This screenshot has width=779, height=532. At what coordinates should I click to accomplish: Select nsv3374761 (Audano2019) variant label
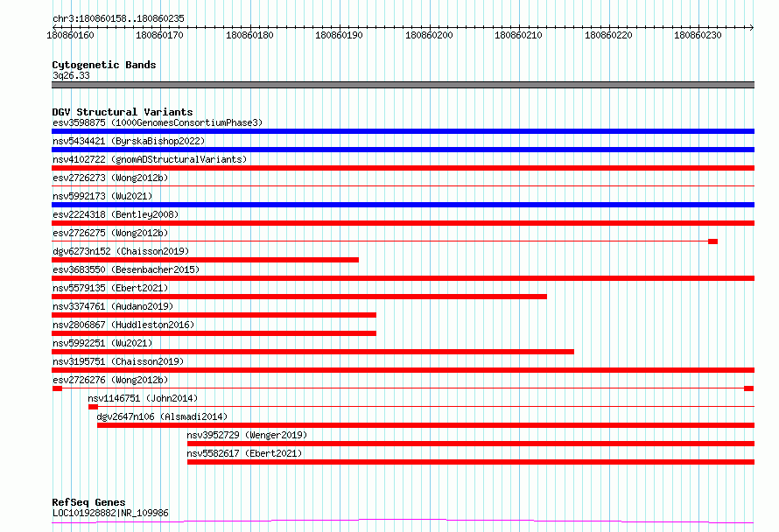(x=113, y=306)
